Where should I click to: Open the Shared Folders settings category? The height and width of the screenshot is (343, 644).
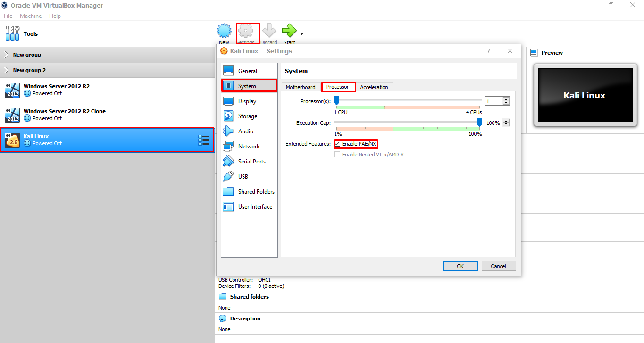(x=249, y=192)
